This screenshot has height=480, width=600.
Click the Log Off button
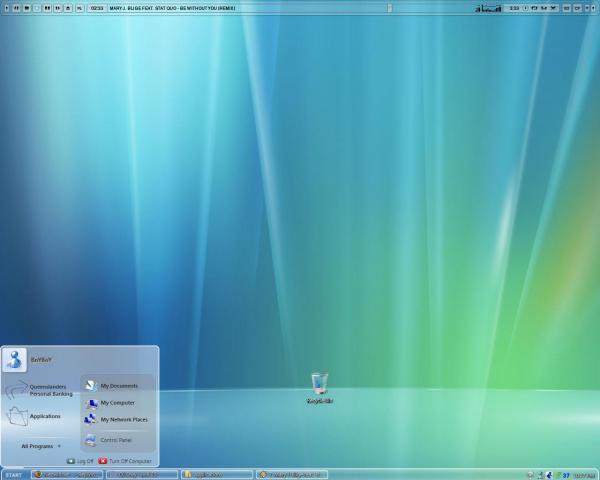point(80,461)
